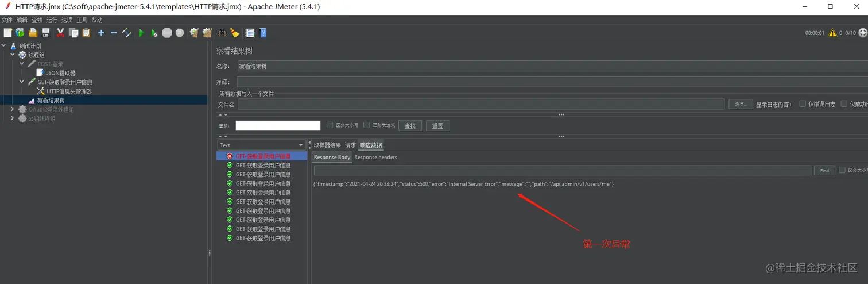Open Search via the binoculars icon

[x=222, y=33]
